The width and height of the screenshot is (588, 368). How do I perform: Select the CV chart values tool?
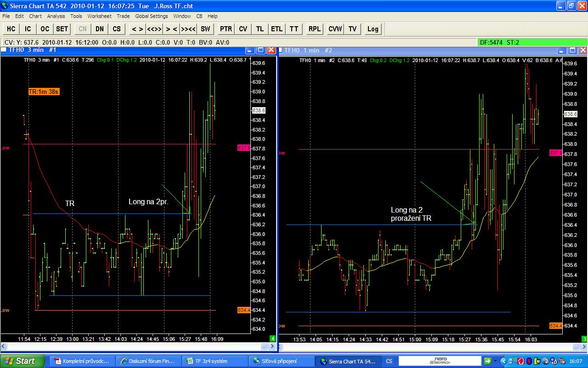click(243, 29)
